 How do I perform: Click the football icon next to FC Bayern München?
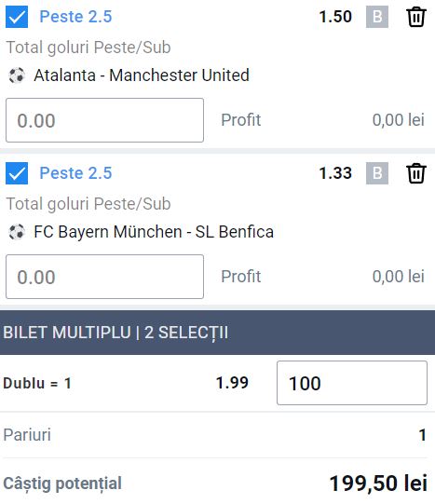click(x=17, y=232)
